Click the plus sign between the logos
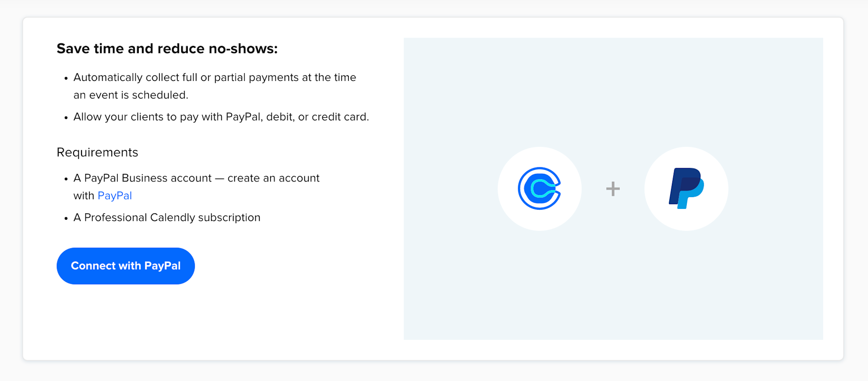868x381 pixels. tap(613, 189)
